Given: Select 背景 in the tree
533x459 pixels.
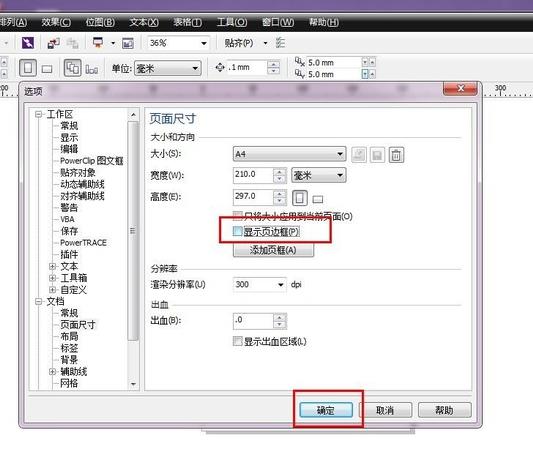Looking at the screenshot, I should point(69,360).
